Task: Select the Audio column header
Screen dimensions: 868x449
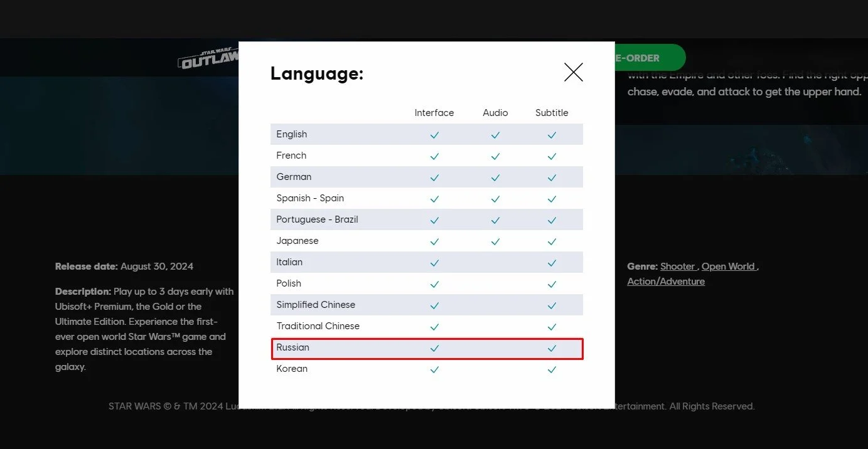Action: (495, 113)
